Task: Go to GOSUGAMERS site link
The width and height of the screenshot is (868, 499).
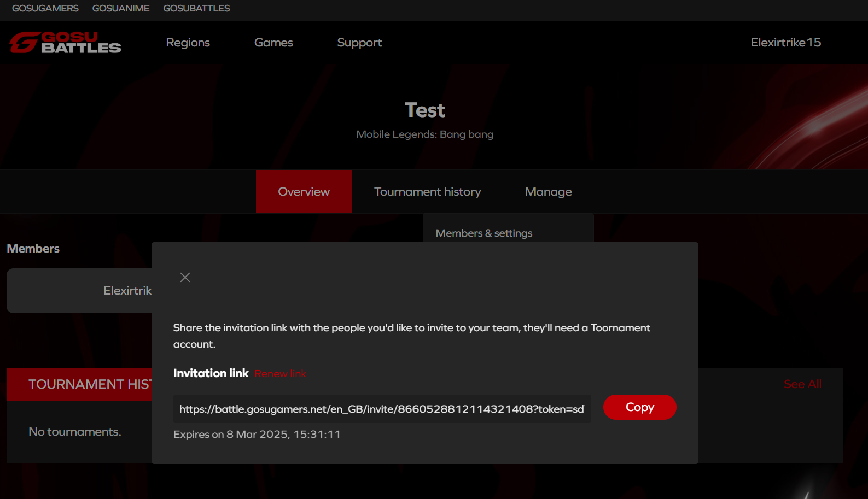Action: (45, 9)
